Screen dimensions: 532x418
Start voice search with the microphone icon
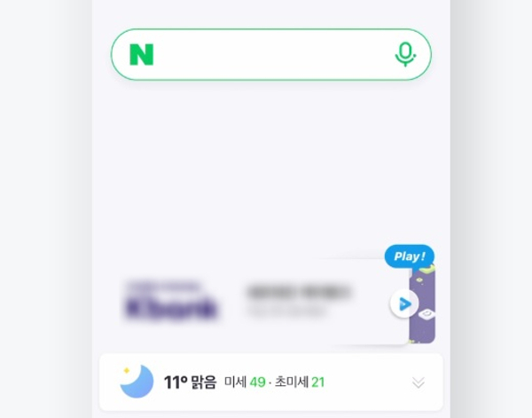tap(405, 54)
